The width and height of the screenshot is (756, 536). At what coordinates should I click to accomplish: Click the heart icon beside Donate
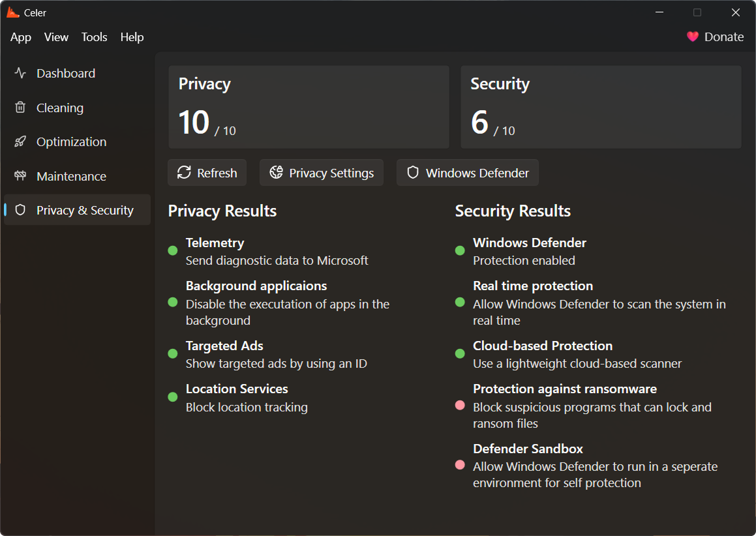pos(693,37)
